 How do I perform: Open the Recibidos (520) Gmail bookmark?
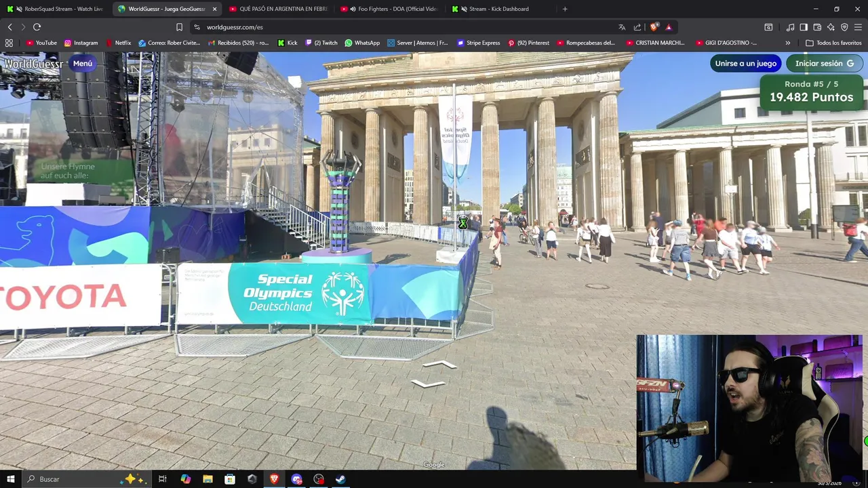coord(238,43)
